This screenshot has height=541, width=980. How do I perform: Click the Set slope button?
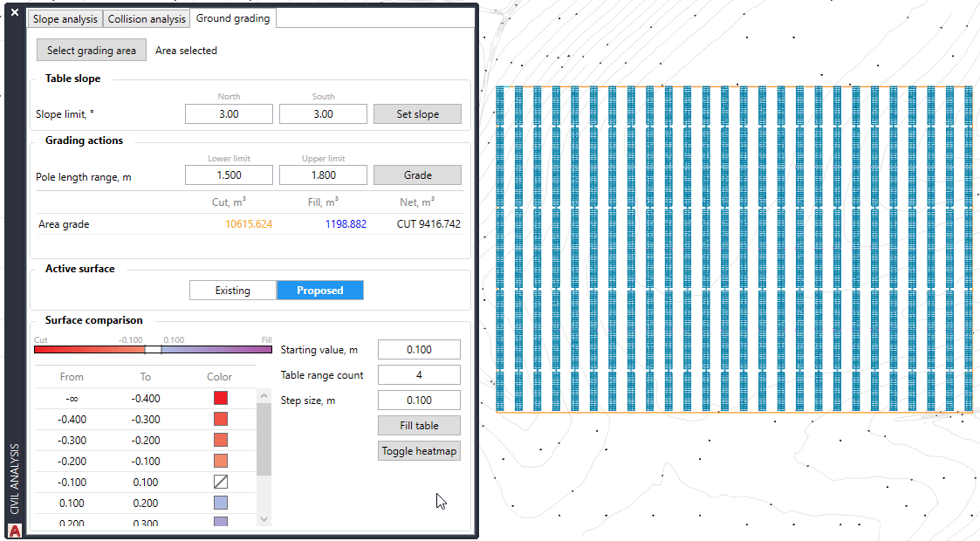[417, 114]
